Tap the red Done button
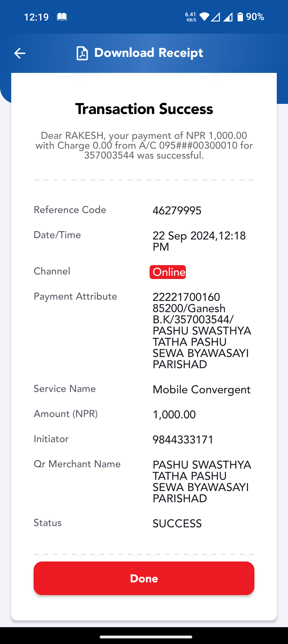This screenshot has width=288, height=644. pos(144,578)
